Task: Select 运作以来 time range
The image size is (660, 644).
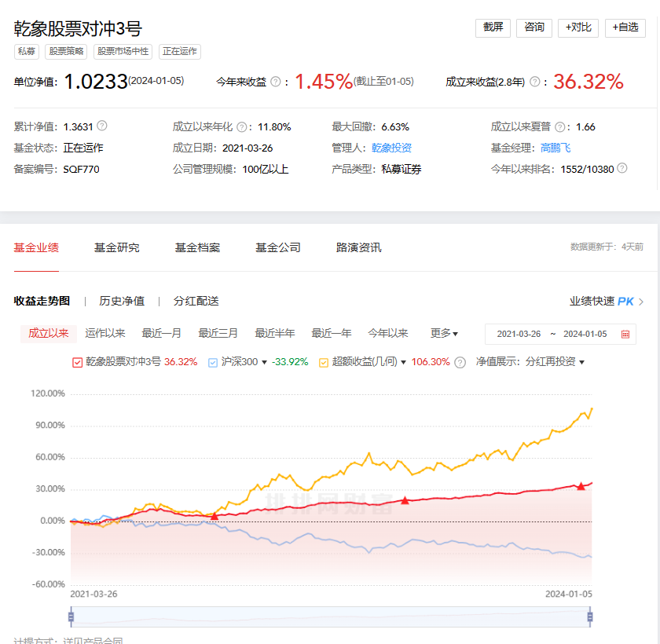Action: 105,334
